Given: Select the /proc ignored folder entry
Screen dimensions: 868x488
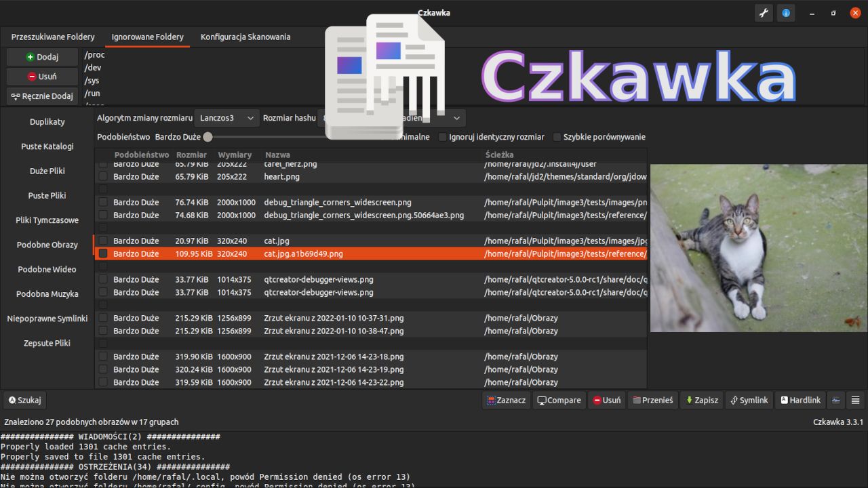Looking at the screenshot, I should click(94, 55).
